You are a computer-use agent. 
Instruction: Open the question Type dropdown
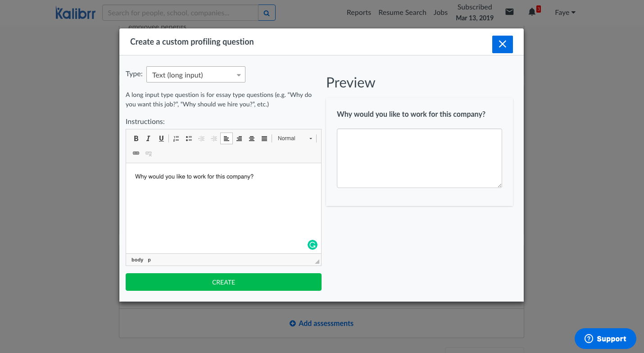(196, 75)
